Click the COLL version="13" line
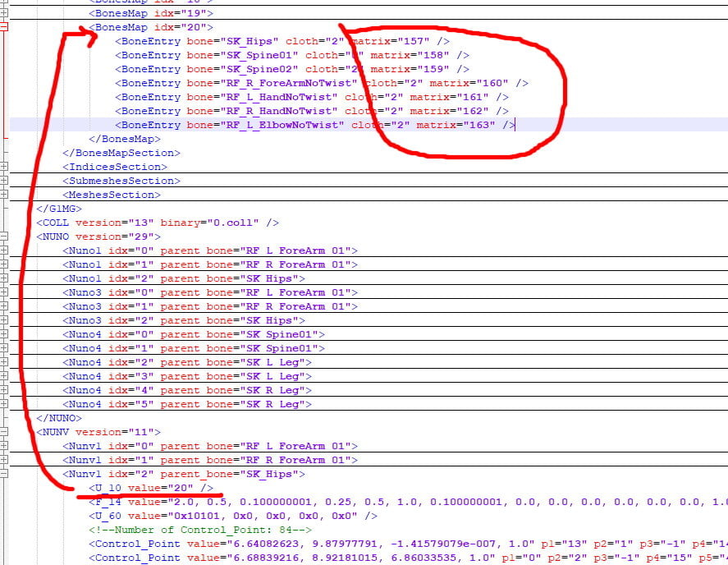The image size is (728, 565). (x=157, y=223)
